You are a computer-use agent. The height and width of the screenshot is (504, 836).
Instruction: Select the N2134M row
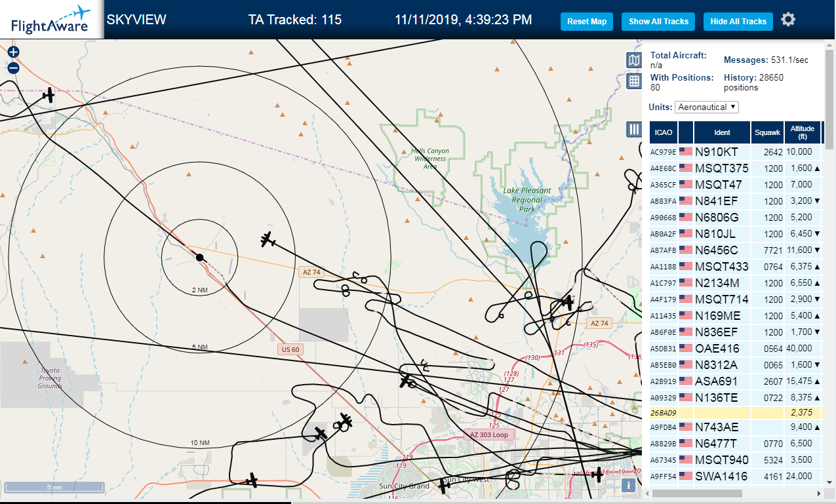point(736,282)
